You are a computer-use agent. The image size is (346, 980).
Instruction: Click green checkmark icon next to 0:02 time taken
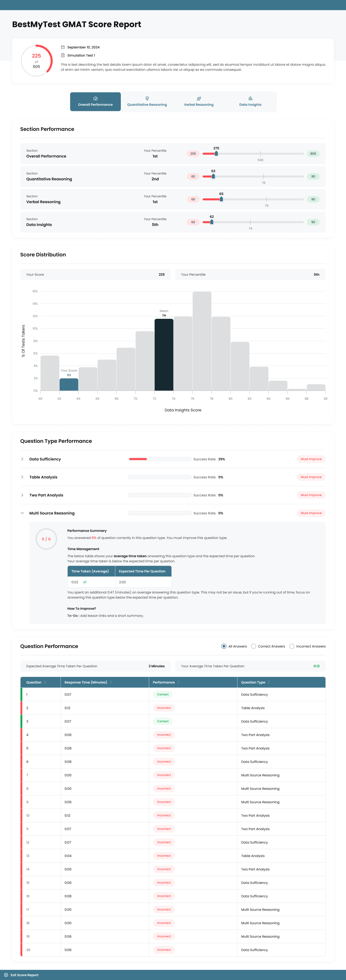tap(85, 582)
